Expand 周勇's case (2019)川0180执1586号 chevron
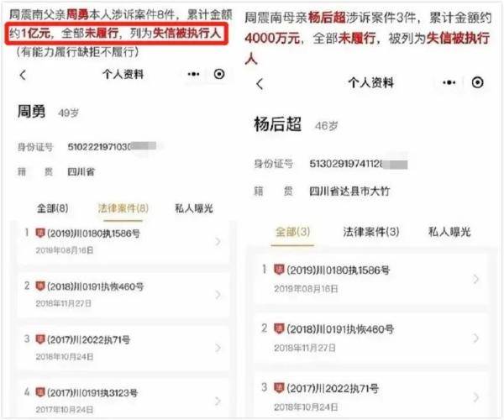 coord(218,241)
